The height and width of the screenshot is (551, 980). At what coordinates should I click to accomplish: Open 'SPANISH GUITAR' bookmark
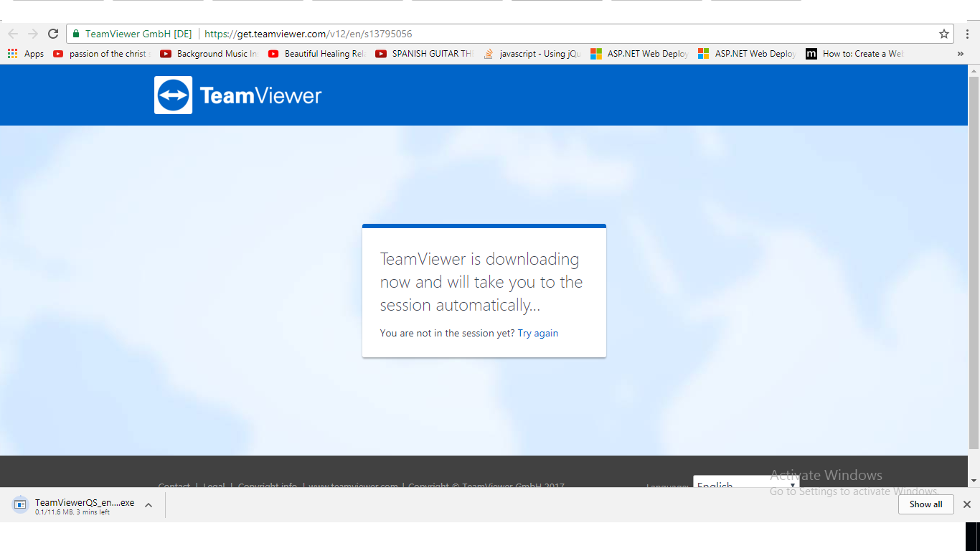click(x=424, y=54)
